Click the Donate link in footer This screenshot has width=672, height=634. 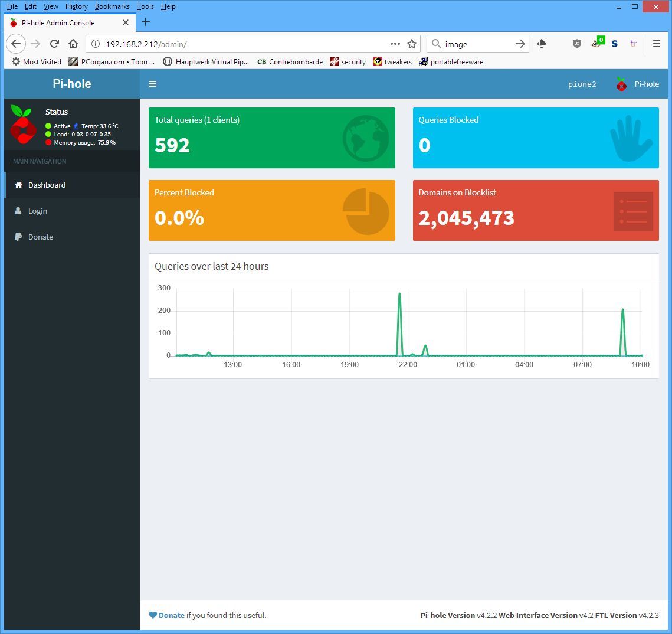172,615
